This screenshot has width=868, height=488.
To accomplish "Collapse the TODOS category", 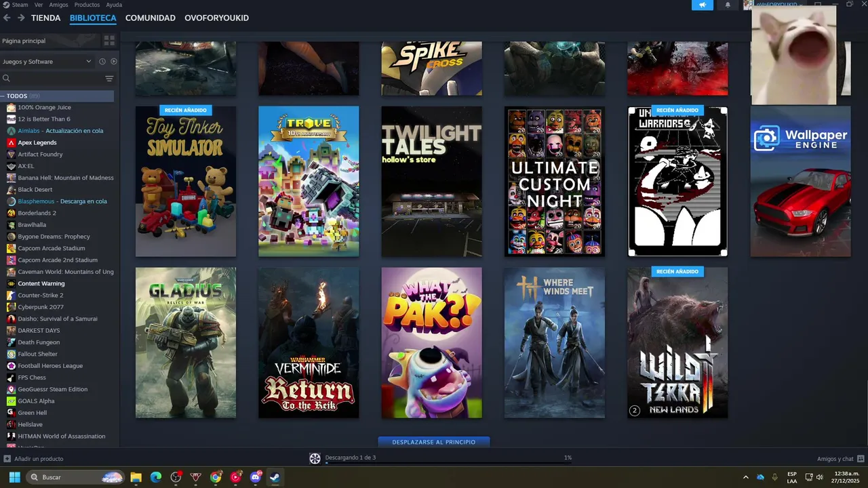I will click(3, 96).
